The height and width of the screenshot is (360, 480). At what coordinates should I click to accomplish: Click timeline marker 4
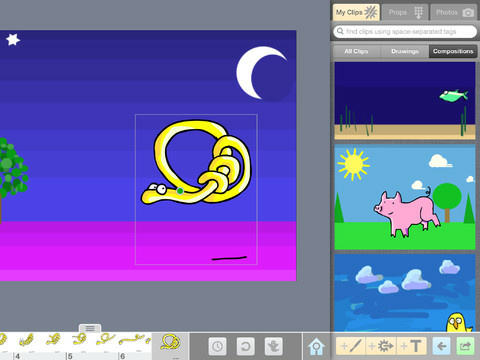point(17,356)
